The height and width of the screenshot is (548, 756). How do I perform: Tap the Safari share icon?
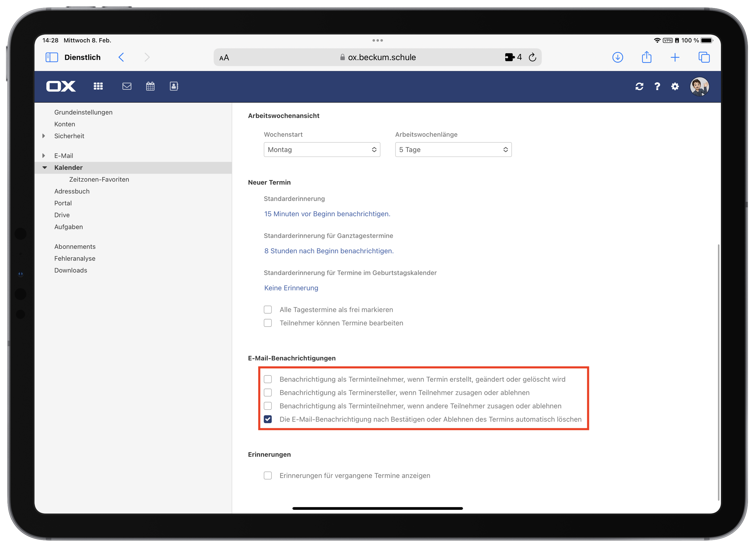[646, 57]
